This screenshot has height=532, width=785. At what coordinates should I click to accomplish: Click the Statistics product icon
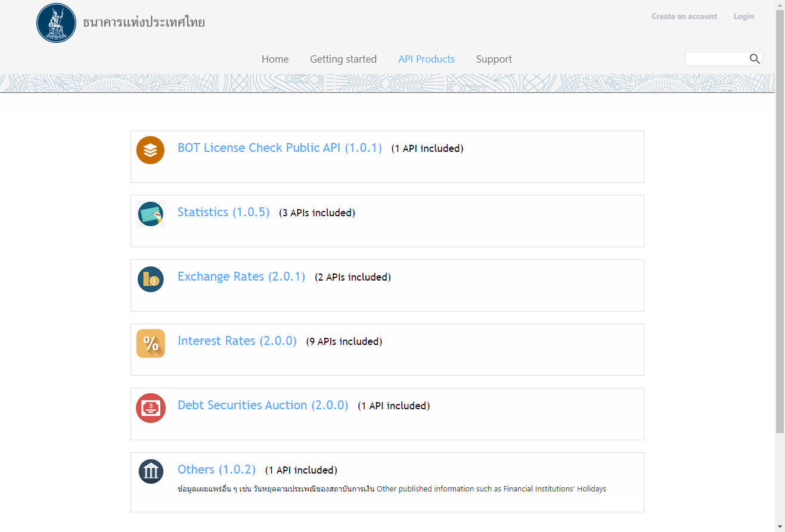(150, 214)
